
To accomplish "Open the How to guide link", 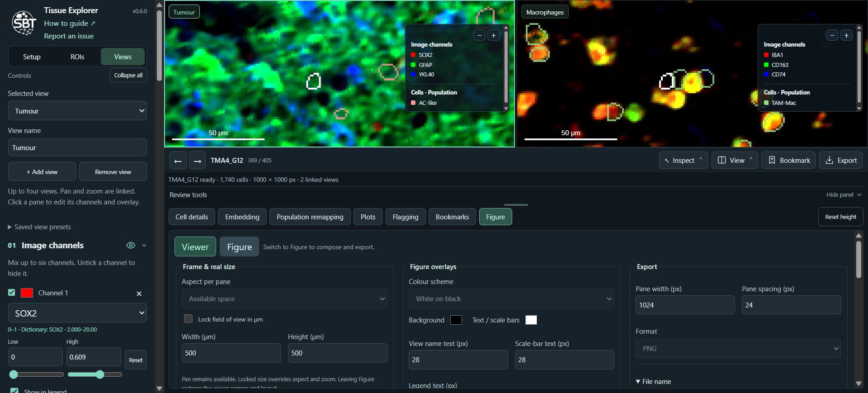I will click(x=70, y=24).
